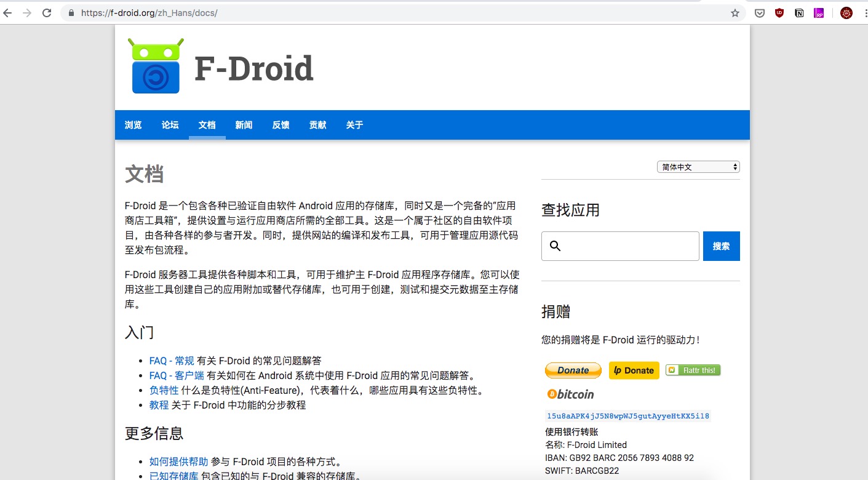This screenshot has height=480, width=868.
Task: Open the Chrome profile avatar
Action: (x=846, y=13)
